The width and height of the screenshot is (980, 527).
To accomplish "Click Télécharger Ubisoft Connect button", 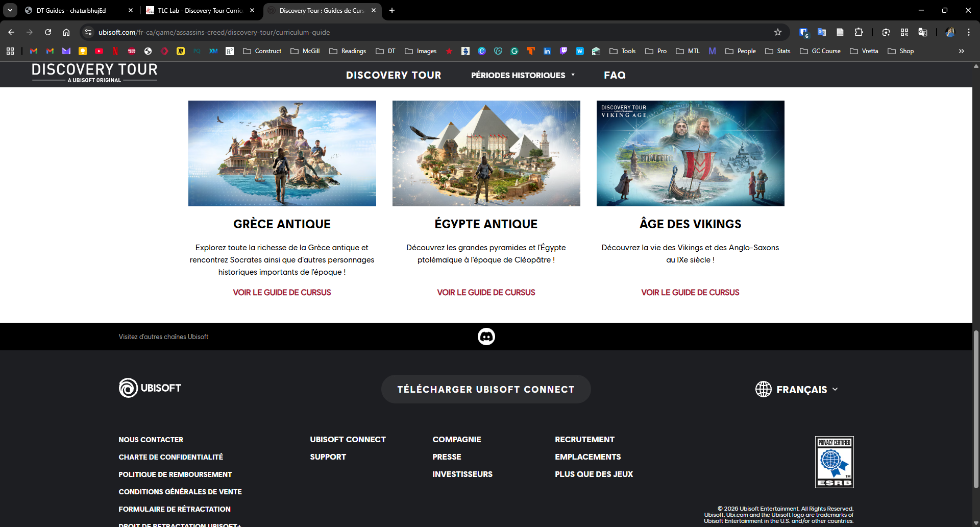I will (486, 389).
